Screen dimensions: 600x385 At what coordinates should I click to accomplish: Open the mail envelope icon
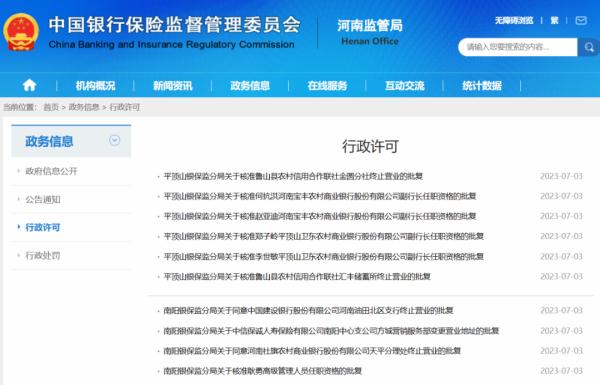pos(581,21)
